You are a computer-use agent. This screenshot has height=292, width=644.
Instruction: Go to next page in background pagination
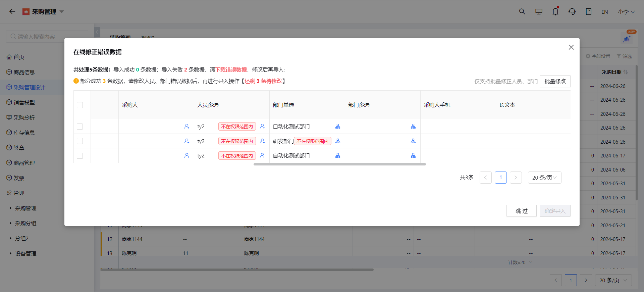[x=586, y=280]
